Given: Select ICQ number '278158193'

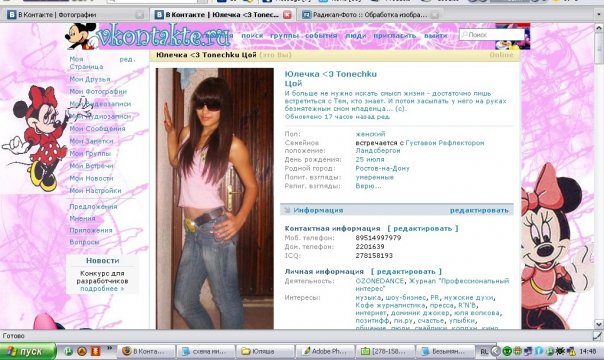Looking at the screenshot, I should (374, 256).
